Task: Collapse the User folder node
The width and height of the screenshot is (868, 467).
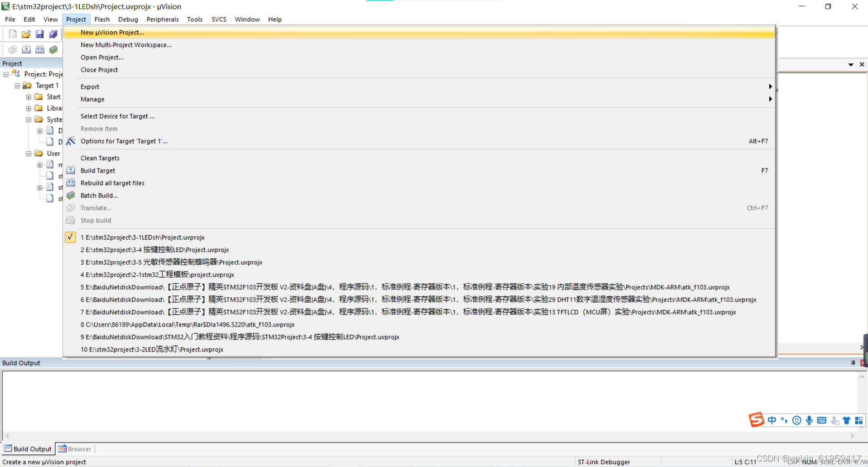Action: pyautogui.click(x=29, y=154)
